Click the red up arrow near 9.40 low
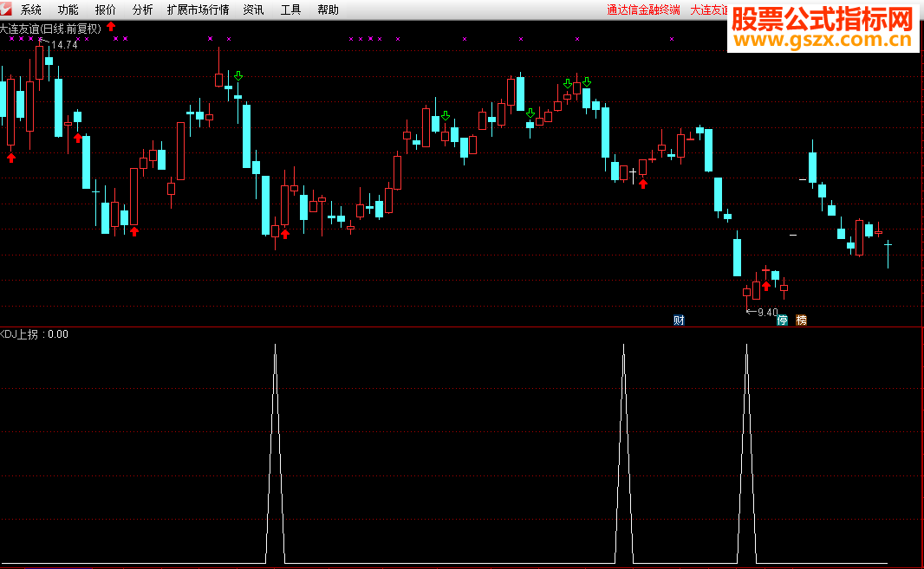The width and height of the screenshot is (924, 569). pos(765,287)
